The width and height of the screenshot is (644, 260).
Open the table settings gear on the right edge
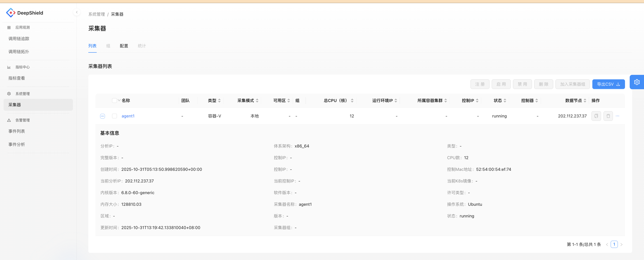pyautogui.click(x=637, y=82)
